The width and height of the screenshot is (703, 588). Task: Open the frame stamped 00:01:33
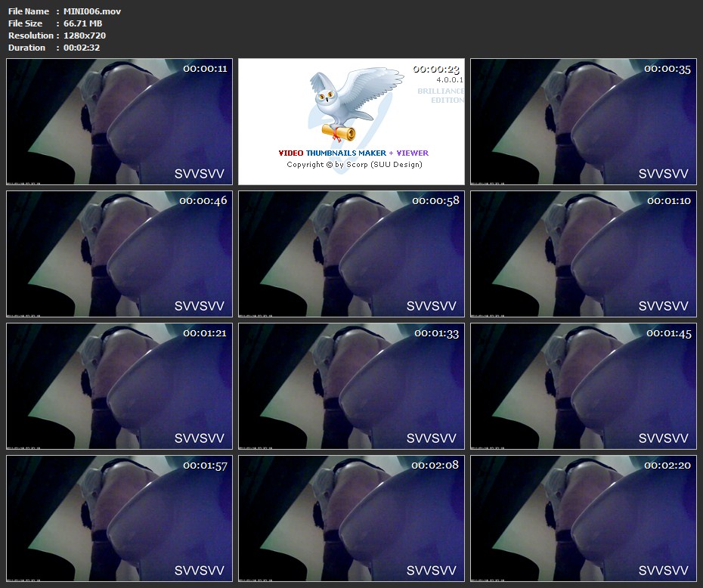pos(351,386)
